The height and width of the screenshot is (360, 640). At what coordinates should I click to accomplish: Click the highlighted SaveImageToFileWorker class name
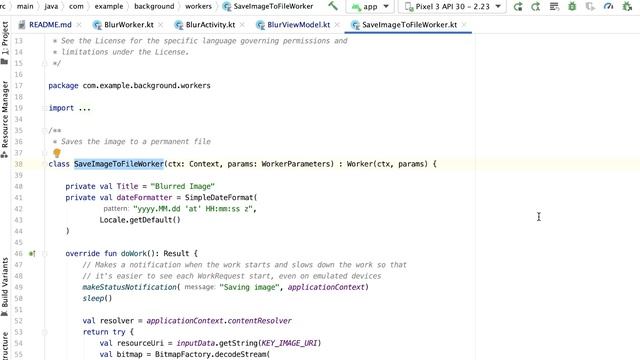[x=119, y=164]
